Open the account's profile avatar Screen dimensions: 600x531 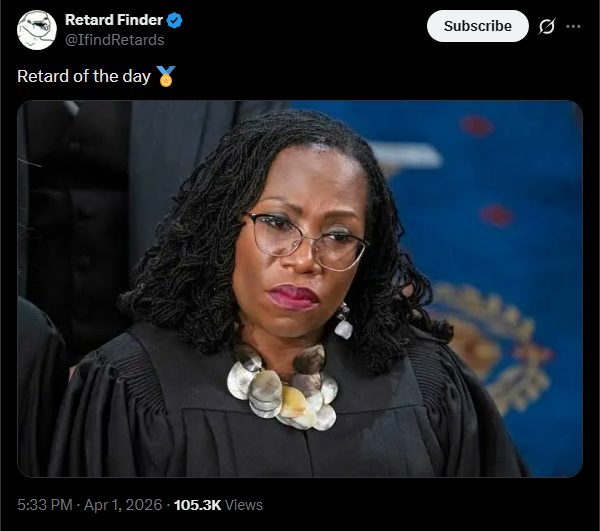(36, 30)
